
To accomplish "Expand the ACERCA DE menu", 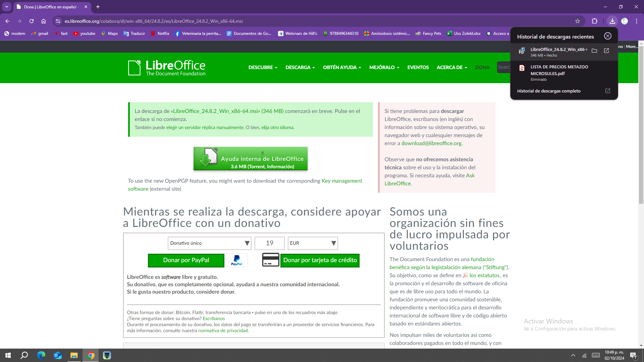I will click(x=451, y=67).
